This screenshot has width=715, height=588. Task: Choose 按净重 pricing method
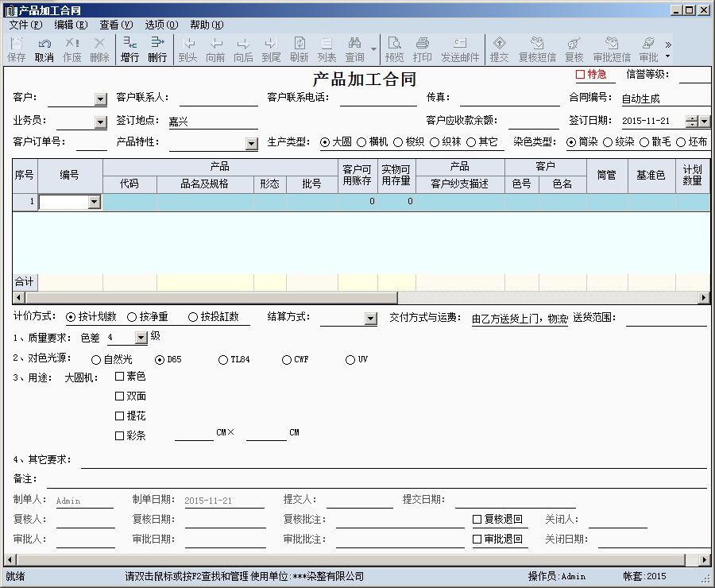[132, 317]
